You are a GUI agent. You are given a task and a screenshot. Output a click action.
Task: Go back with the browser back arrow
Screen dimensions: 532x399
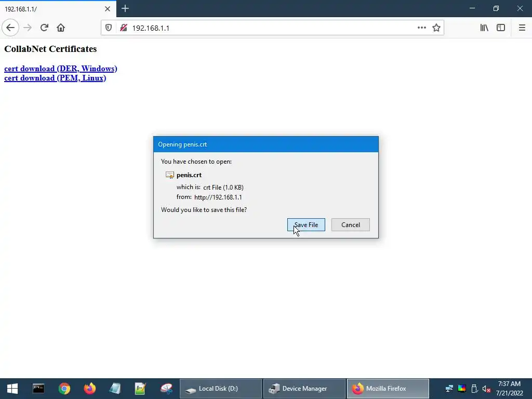(10, 28)
